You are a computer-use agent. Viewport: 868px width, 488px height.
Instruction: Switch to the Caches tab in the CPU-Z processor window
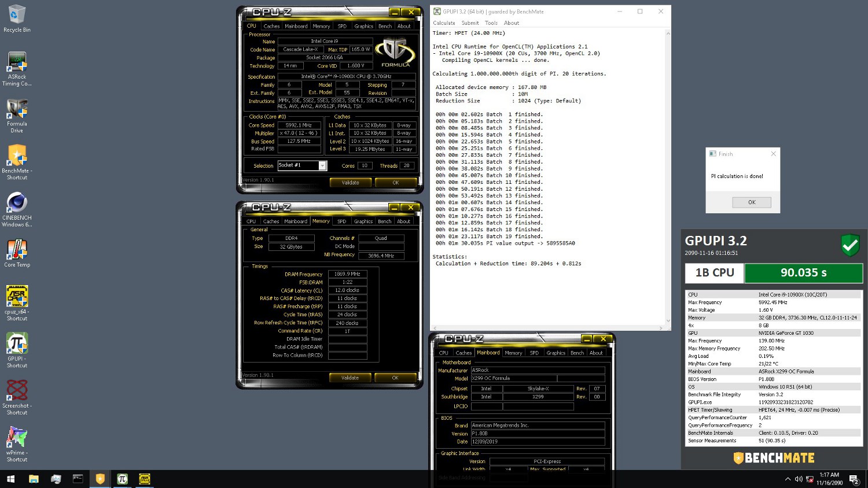(x=271, y=26)
